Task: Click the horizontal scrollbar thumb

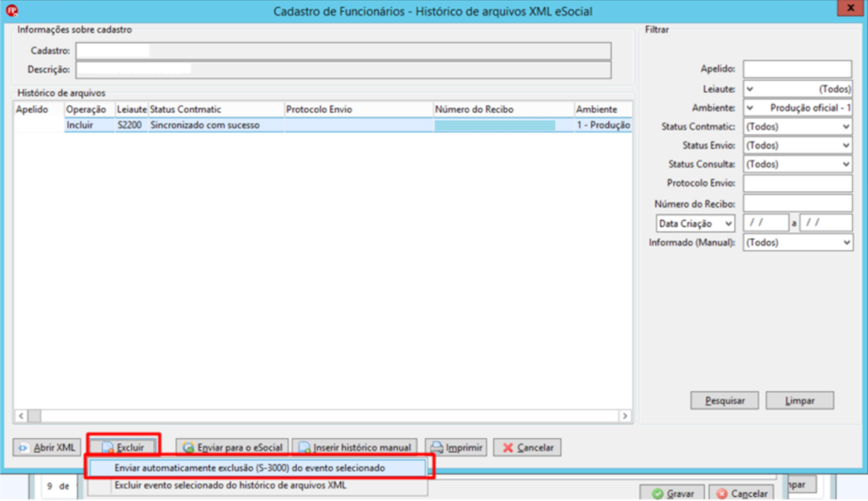Action: point(35,416)
